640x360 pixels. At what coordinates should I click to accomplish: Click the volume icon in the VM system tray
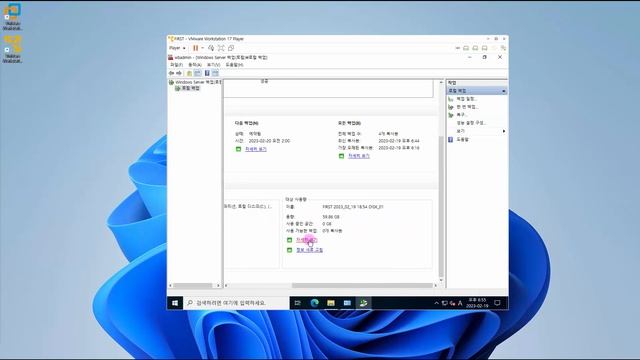(x=452, y=303)
